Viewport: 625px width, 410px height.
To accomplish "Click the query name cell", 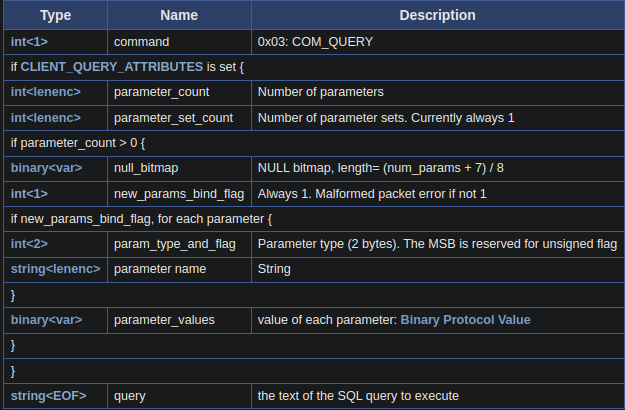I will [179, 396].
